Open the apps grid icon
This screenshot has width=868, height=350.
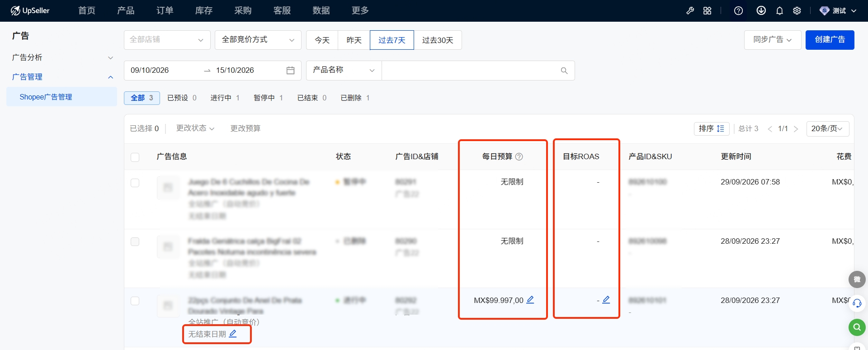click(708, 10)
